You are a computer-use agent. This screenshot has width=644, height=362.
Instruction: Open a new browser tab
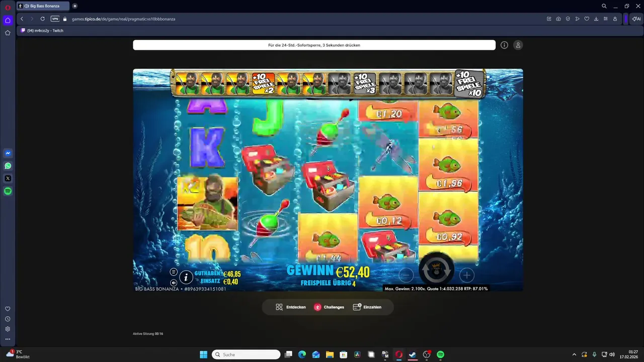[x=75, y=6]
